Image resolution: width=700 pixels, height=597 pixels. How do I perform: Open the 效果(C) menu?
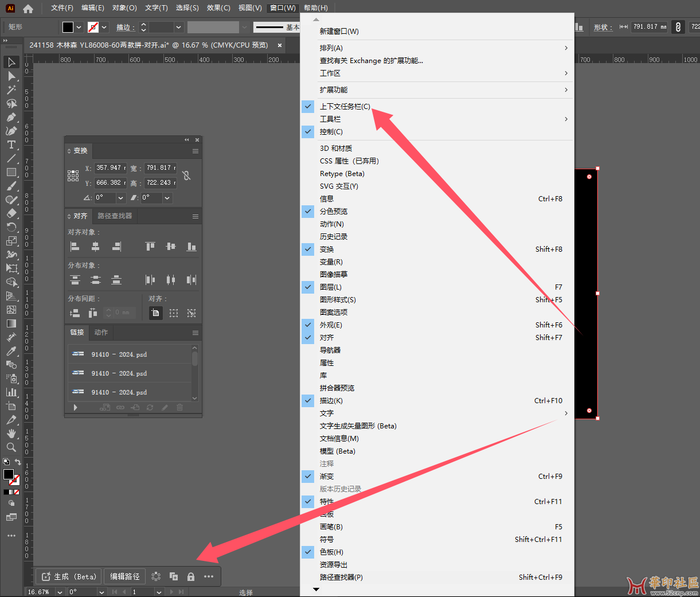(x=218, y=8)
